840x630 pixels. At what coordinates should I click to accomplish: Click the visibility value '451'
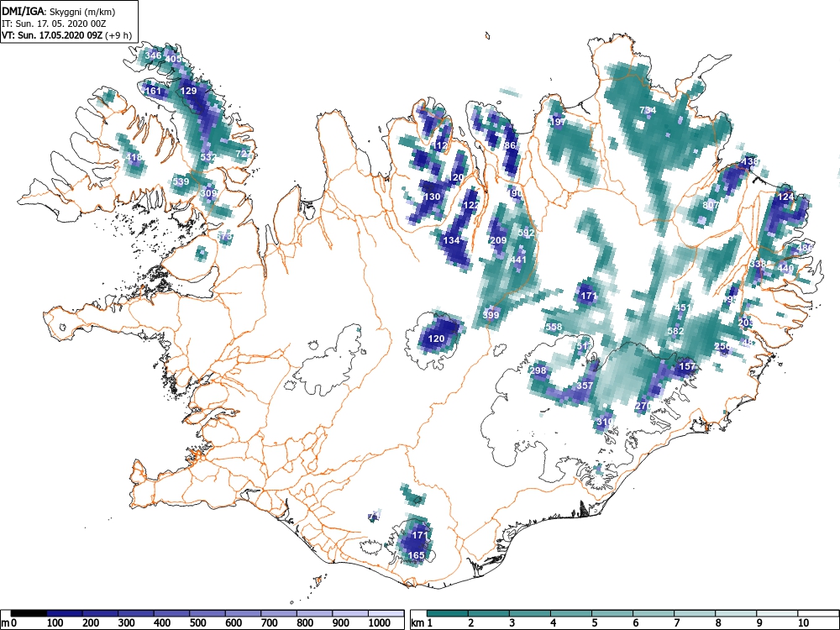(x=683, y=307)
